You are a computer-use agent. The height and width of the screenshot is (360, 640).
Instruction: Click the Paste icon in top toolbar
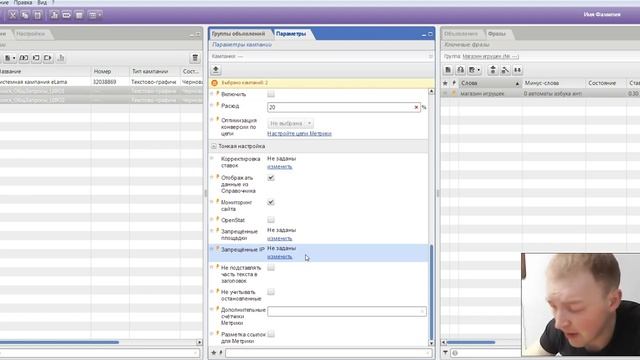37,15
